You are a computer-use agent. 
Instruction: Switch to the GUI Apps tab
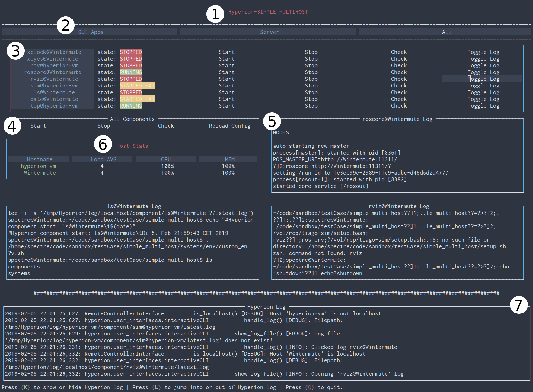(91, 32)
